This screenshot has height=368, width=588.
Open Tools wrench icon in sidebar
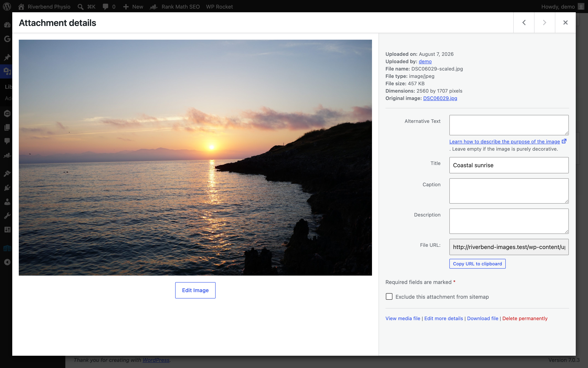(x=7, y=216)
